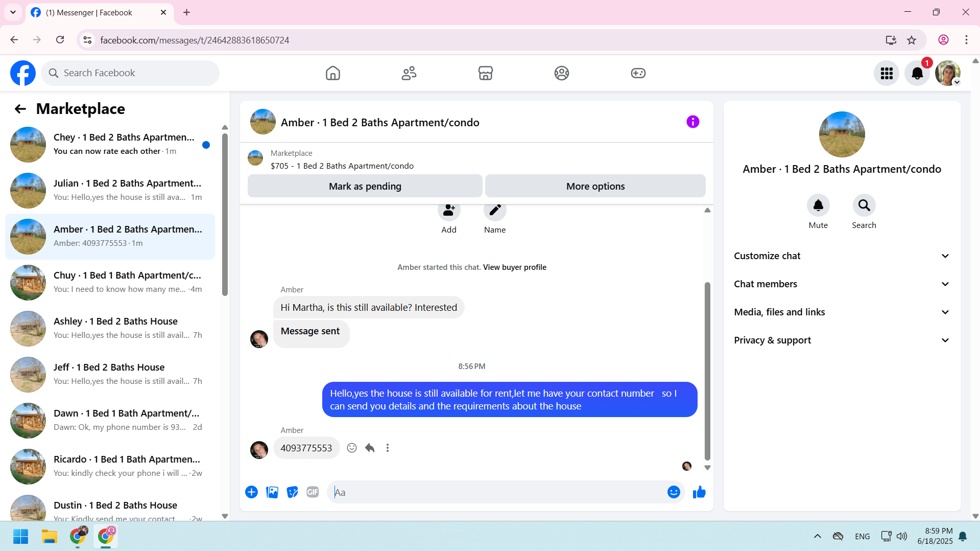980x551 pixels.
Task: Expand Chat members section
Action: 842,284
